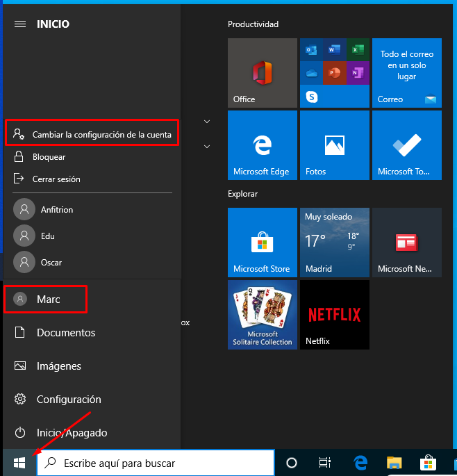The image size is (457, 476).
Task: Select Cerrar sesión option
Action: pos(56,179)
